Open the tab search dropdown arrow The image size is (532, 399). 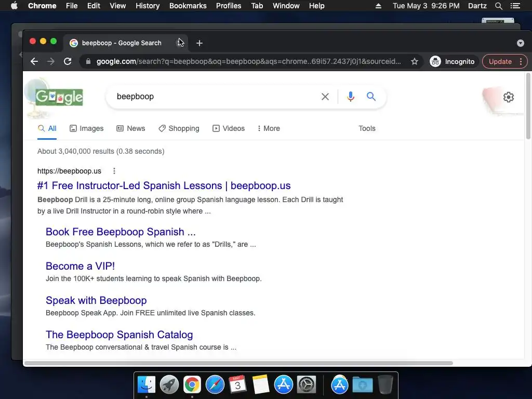[x=521, y=43]
